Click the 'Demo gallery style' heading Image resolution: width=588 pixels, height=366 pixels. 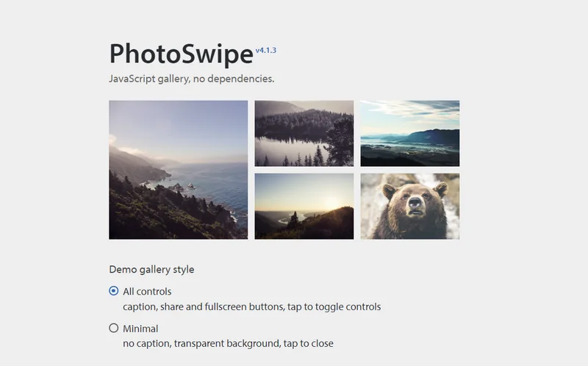(151, 269)
